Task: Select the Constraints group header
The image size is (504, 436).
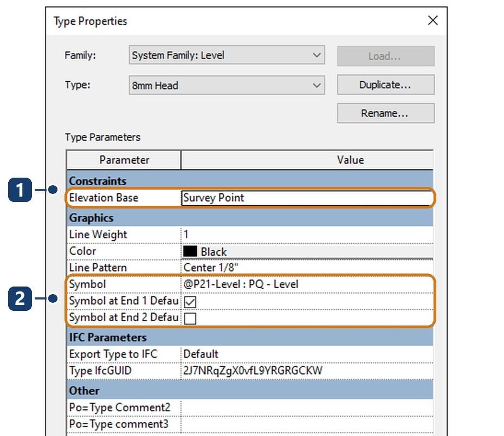Action: pyautogui.click(x=250, y=181)
